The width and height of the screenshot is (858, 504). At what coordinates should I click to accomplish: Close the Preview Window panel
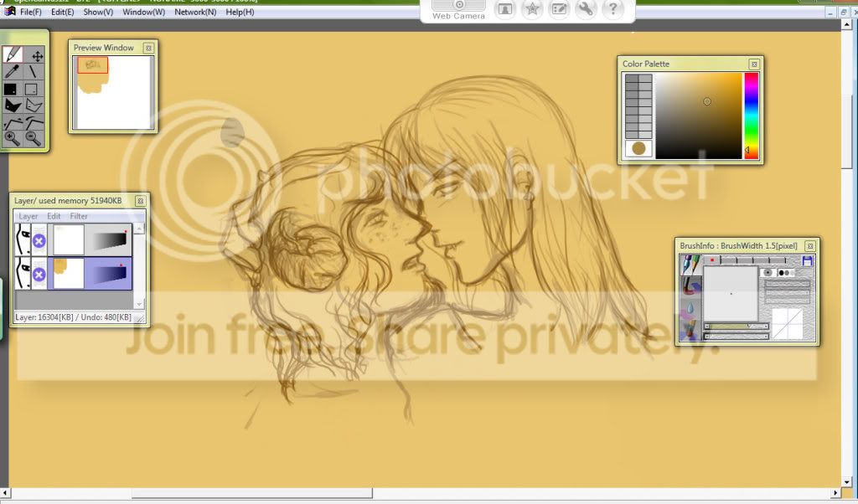click(x=148, y=48)
